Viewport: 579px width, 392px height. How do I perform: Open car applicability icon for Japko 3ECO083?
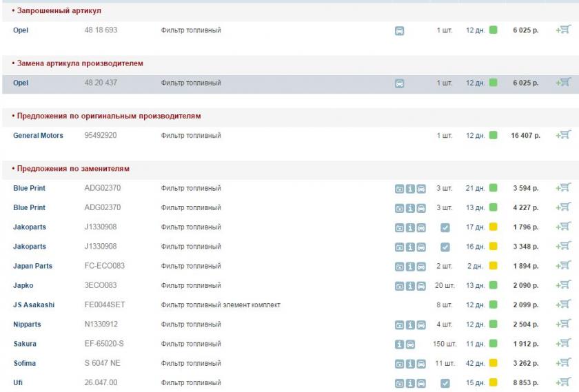[x=421, y=286]
